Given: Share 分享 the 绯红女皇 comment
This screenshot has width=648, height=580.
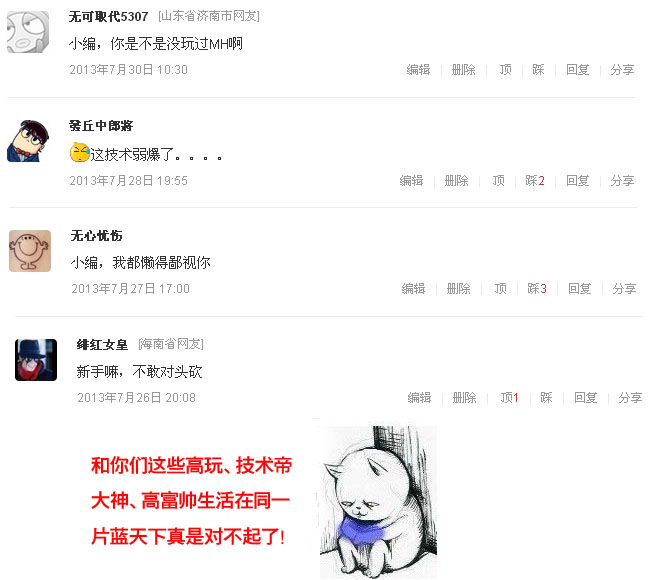Looking at the screenshot, I should tap(630, 398).
